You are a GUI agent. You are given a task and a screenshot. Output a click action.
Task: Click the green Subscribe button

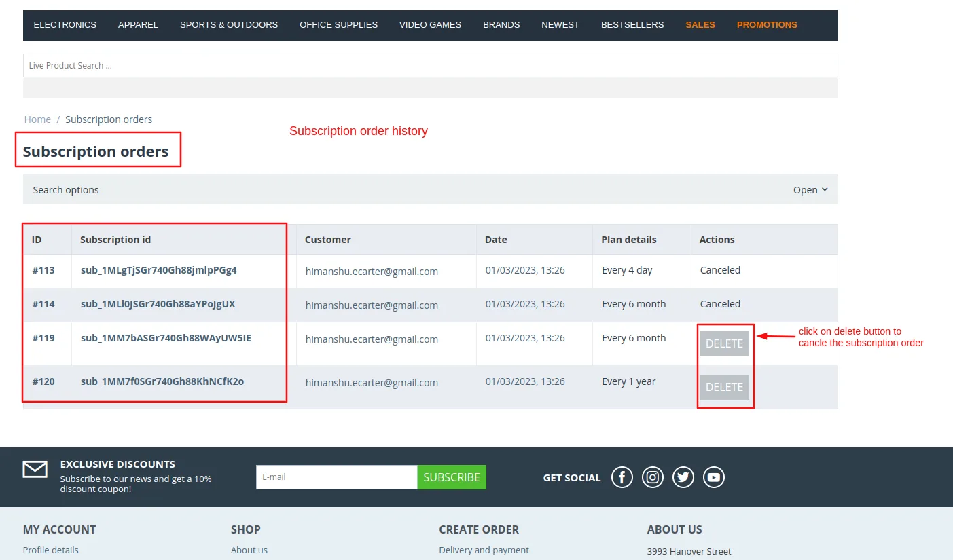click(452, 477)
